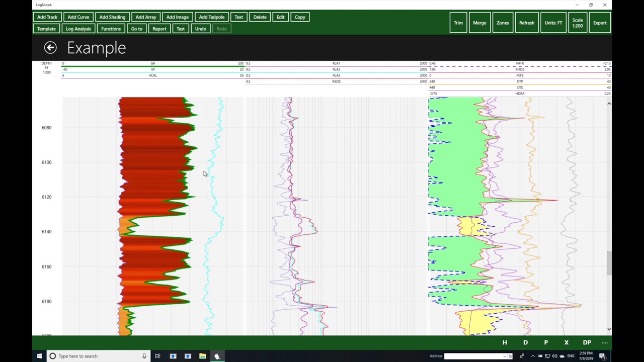Select the RLA5 curve header
The width and height of the screenshot is (644, 362).
pos(336,75)
